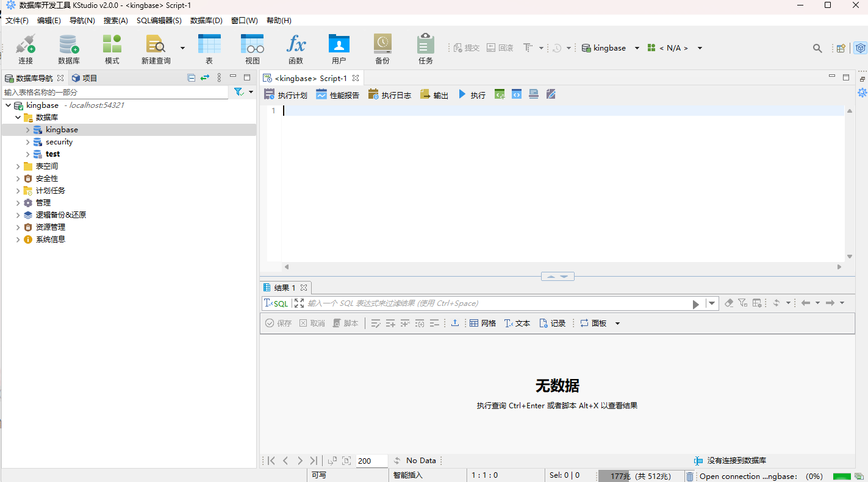The height and width of the screenshot is (482, 868).
Task: Click the 用户 (Users) toolbar icon
Action: pyautogui.click(x=339, y=48)
